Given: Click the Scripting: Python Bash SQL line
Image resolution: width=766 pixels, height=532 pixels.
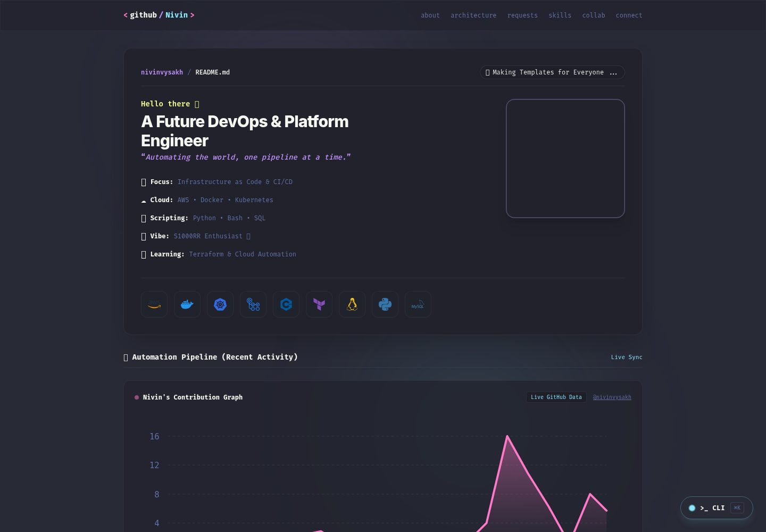Looking at the screenshot, I should (203, 218).
